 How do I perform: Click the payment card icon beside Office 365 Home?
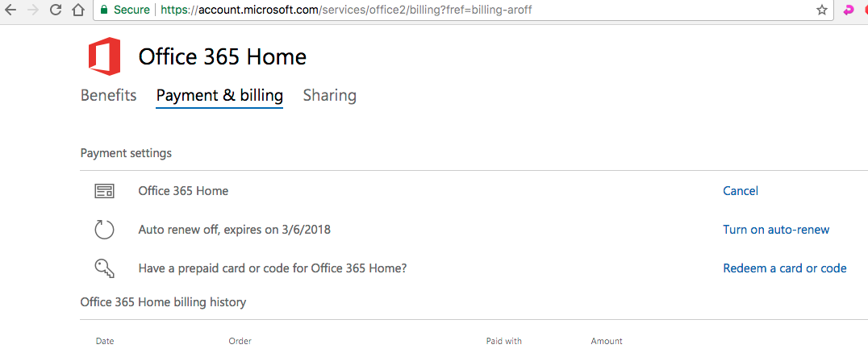(x=104, y=191)
